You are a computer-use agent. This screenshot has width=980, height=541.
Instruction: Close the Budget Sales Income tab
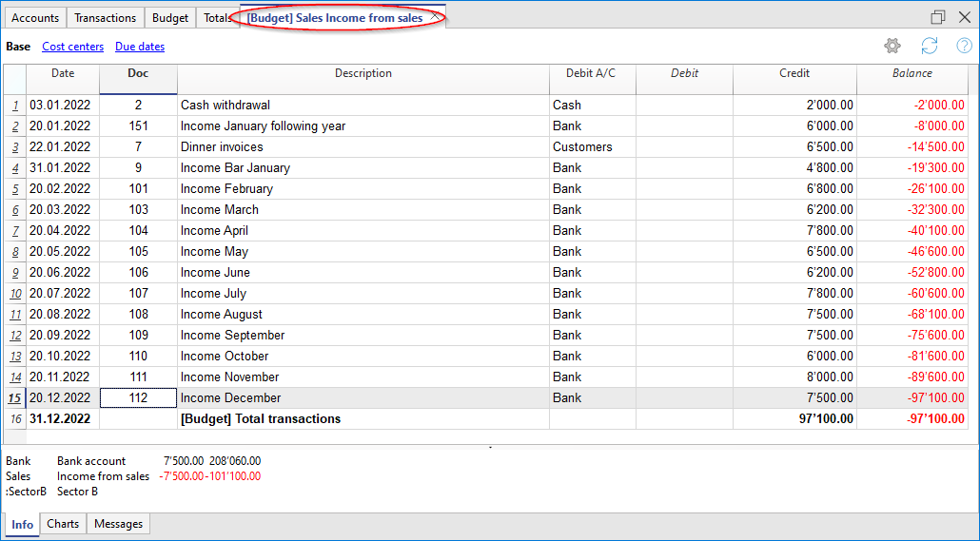pyautogui.click(x=434, y=17)
